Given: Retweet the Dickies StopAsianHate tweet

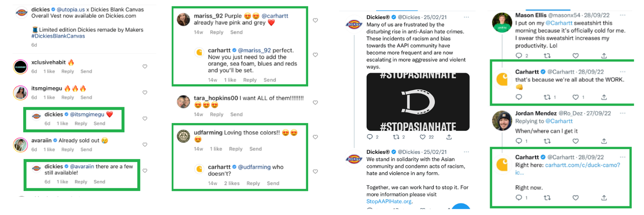Looking at the screenshot, I should [396, 137].
